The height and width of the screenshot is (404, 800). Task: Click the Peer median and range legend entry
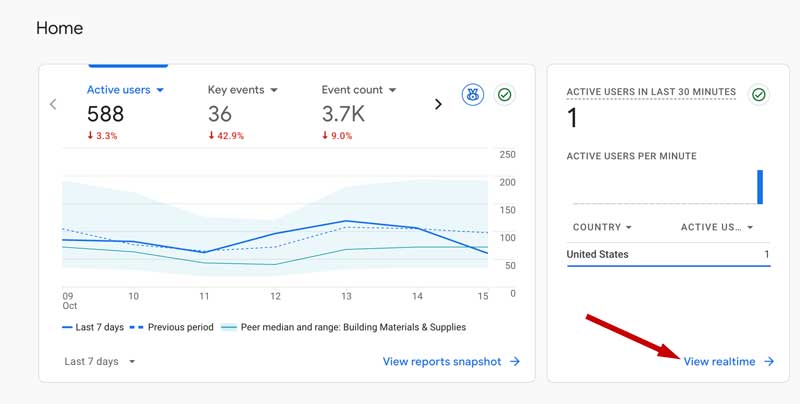(x=343, y=327)
